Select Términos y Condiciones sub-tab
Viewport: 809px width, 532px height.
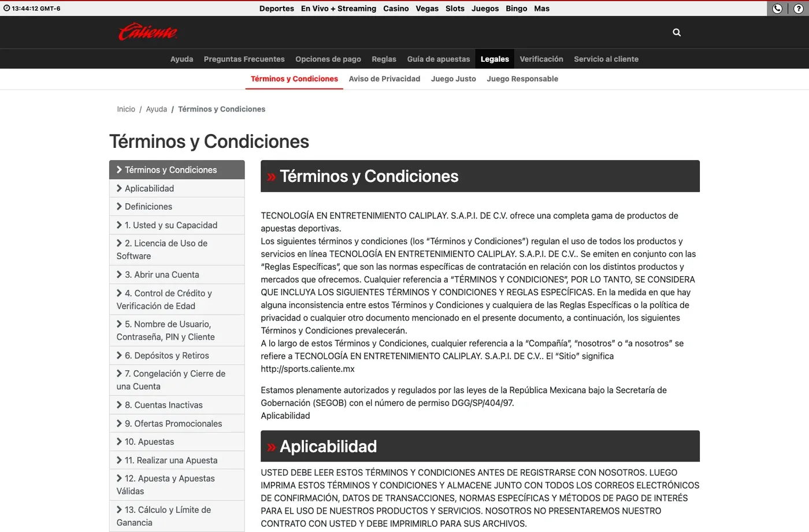(x=294, y=79)
